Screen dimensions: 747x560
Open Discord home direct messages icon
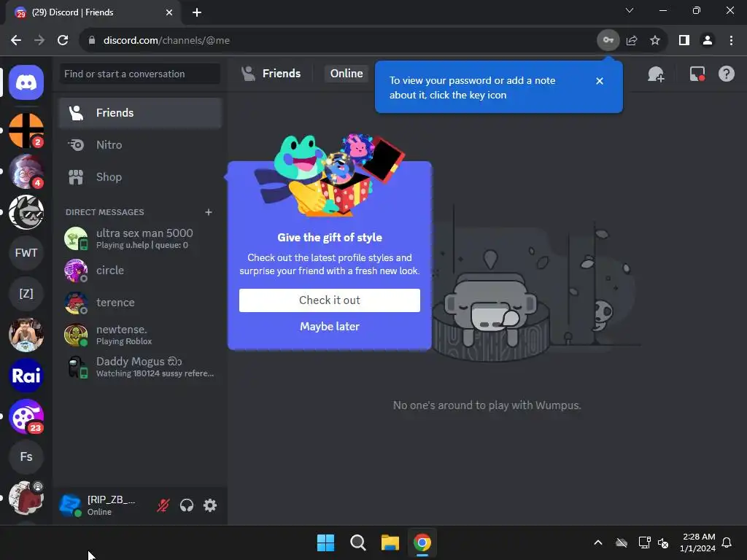coord(26,83)
